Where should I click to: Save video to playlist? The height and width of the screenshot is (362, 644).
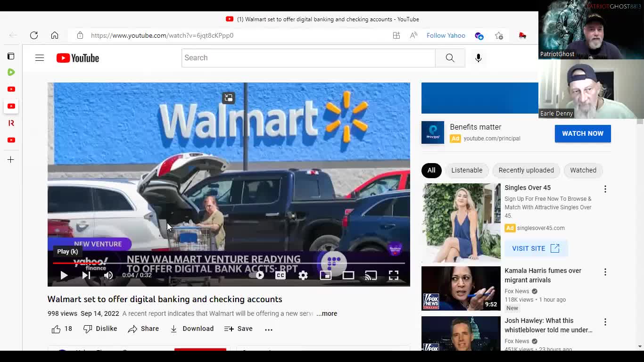[x=239, y=329]
